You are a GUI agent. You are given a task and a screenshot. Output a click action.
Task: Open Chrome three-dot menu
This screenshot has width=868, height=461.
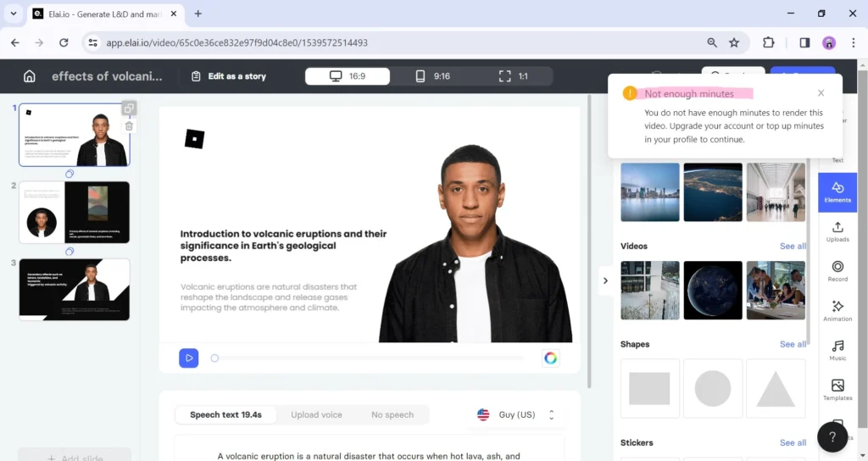pos(853,42)
